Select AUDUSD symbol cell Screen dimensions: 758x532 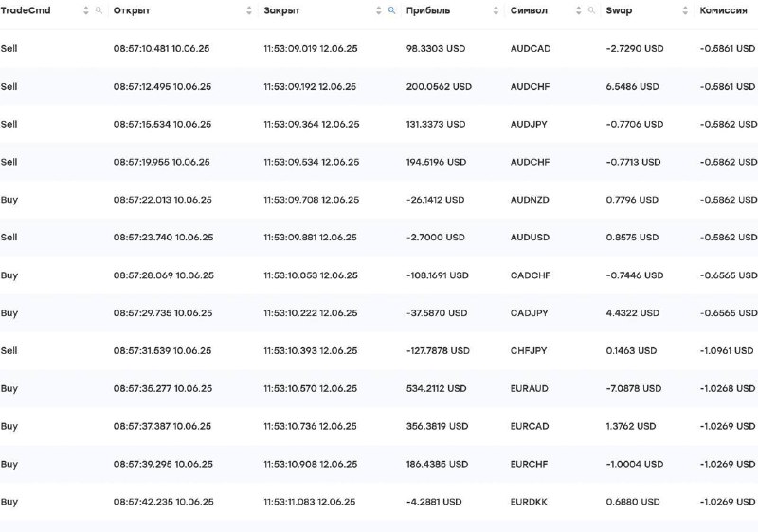[x=530, y=238]
